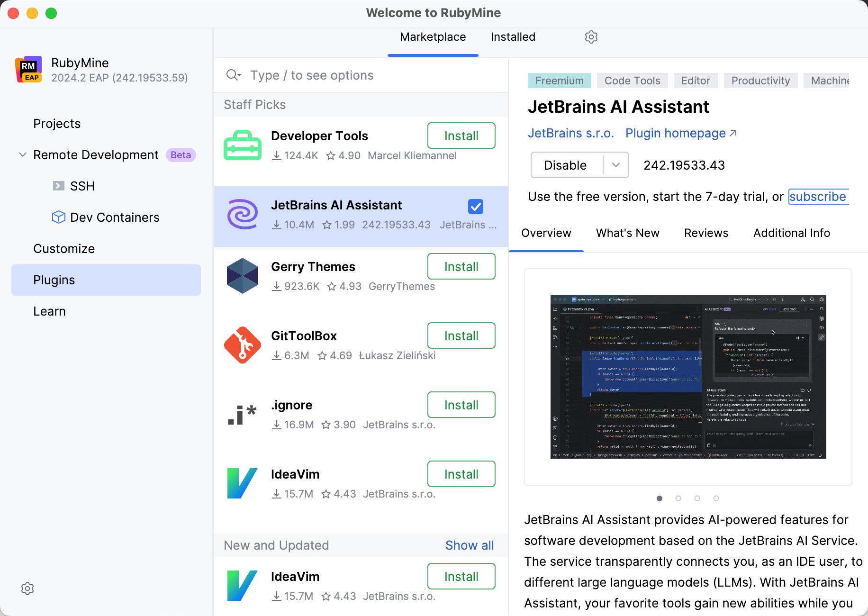Open the Plugin homepage link
868x616 pixels.
[675, 133]
